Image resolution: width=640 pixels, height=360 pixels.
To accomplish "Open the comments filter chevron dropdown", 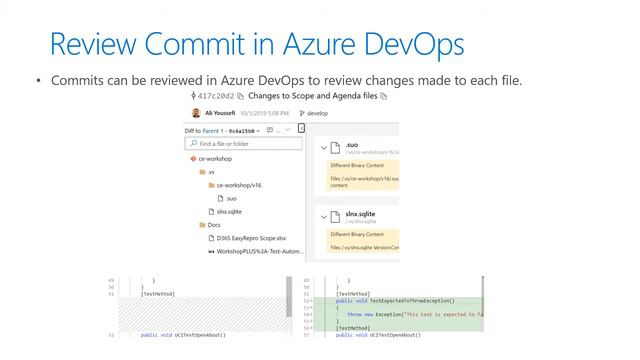I will 288,130.
